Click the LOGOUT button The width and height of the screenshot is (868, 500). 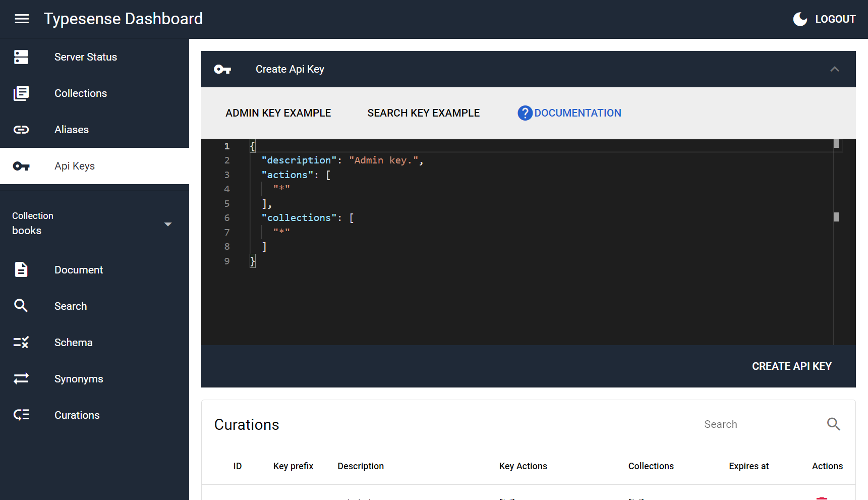pyautogui.click(x=835, y=19)
